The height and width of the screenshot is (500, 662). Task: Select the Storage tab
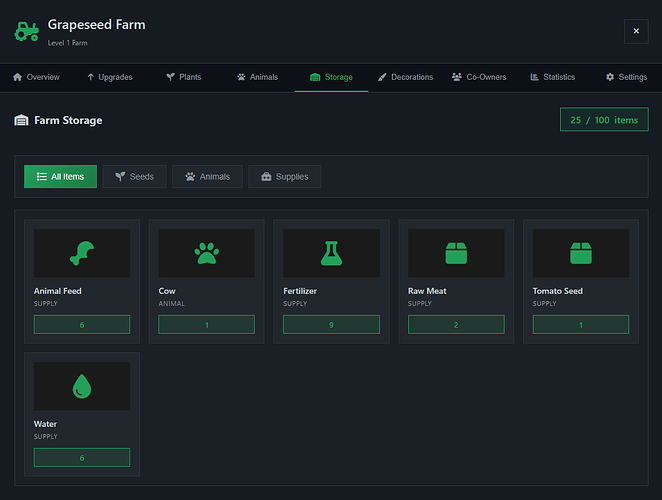pos(331,77)
